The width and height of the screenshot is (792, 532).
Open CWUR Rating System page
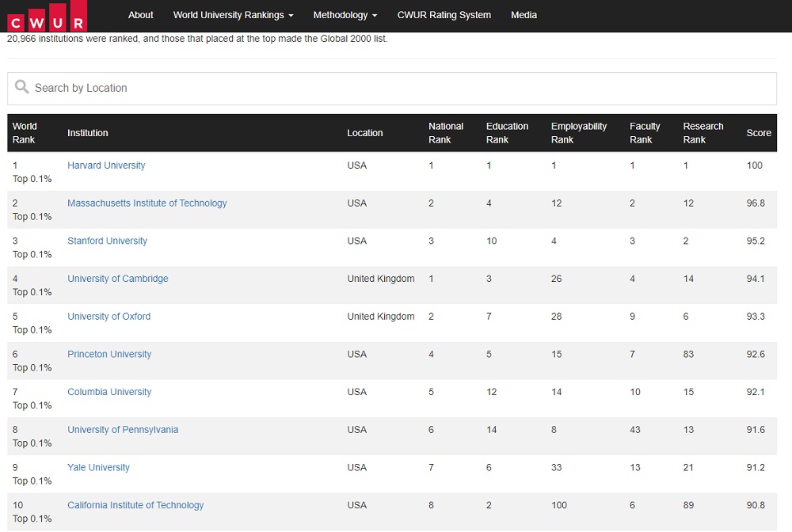pyautogui.click(x=444, y=15)
